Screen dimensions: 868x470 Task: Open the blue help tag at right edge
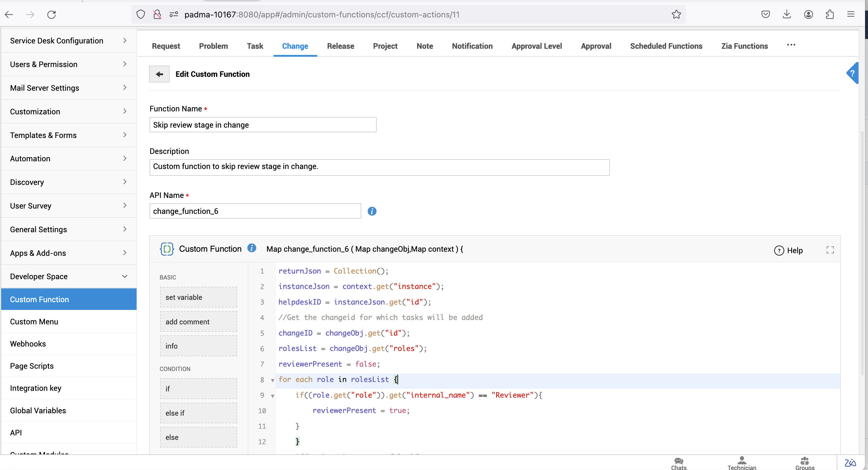[x=852, y=73]
